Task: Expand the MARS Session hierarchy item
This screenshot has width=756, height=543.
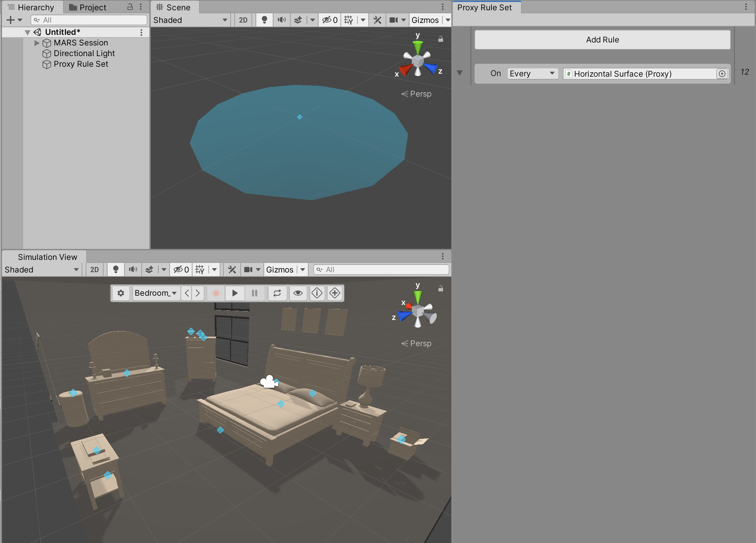Action: 37,43
